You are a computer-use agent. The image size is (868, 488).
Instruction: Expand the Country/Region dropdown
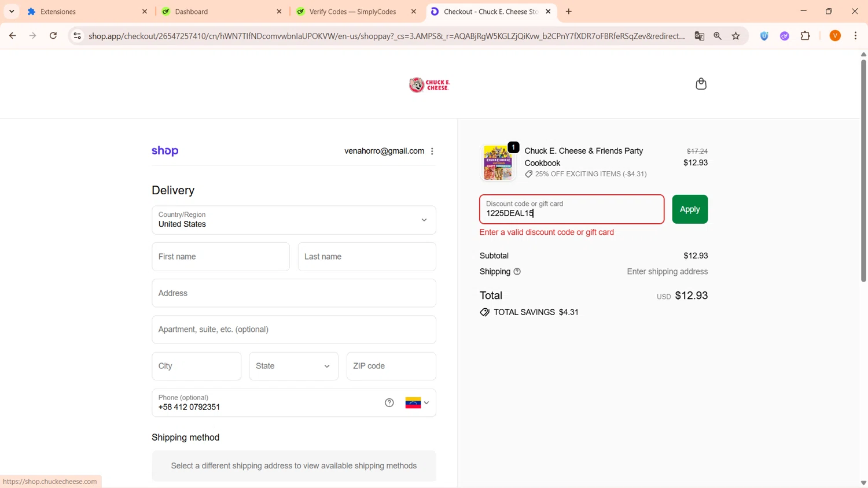pos(294,220)
